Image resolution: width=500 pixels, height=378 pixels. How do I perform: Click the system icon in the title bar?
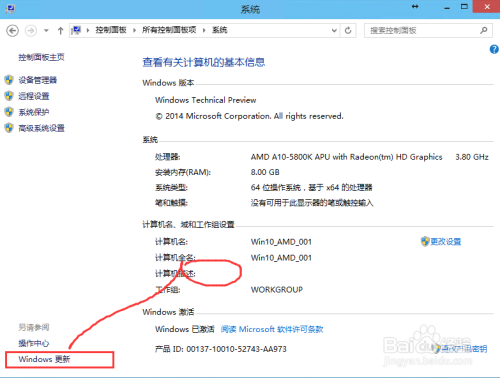coord(10,9)
